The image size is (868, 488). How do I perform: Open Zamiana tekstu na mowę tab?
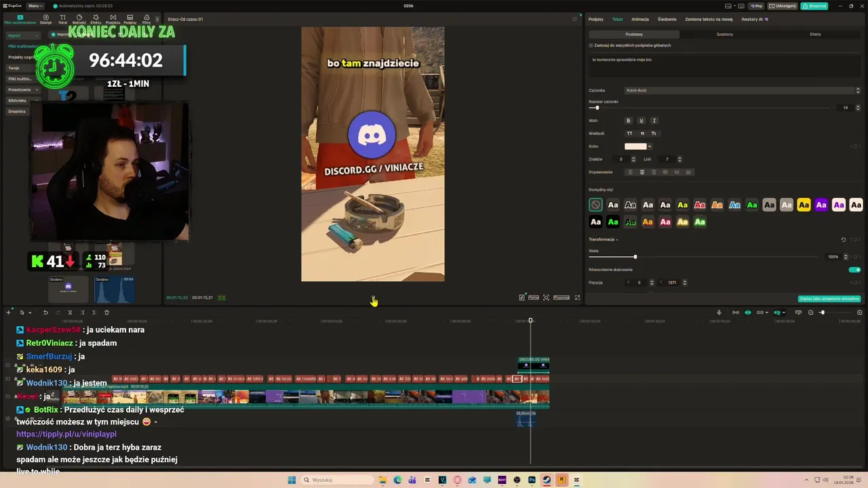(x=709, y=19)
